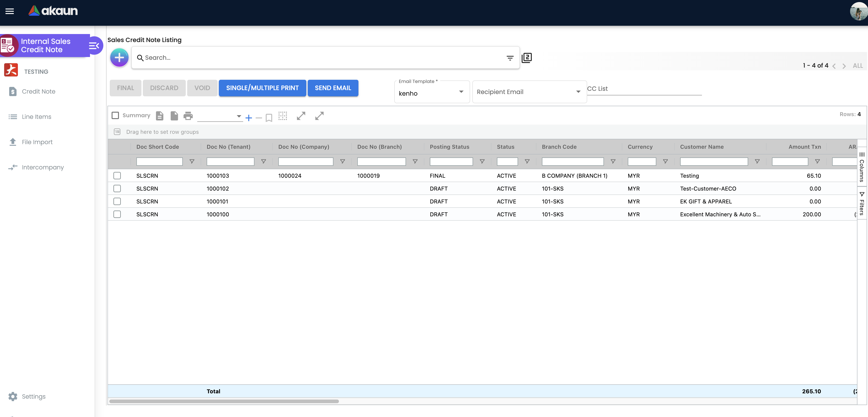The height and width of the screenshot is (417, 868).
Task: Click the SEND EMAIL button
Action: pos(333,88)
